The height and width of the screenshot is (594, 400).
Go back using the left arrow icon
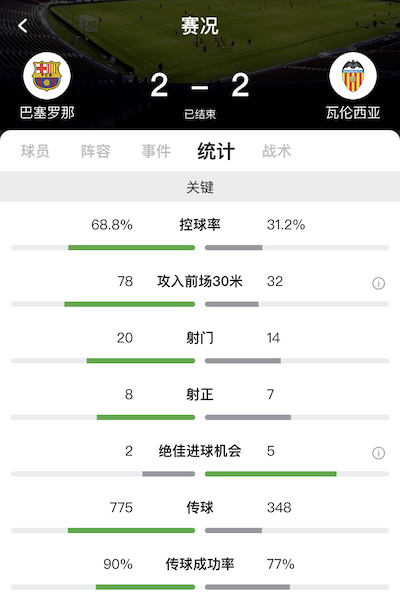coord(23,26)
